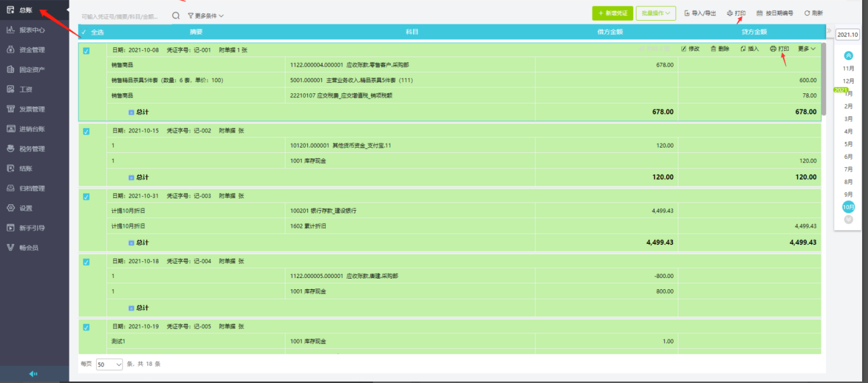Viewport: 868px width, 383px height.
Task: Click the 科目 column header
Action: [412, 32]
